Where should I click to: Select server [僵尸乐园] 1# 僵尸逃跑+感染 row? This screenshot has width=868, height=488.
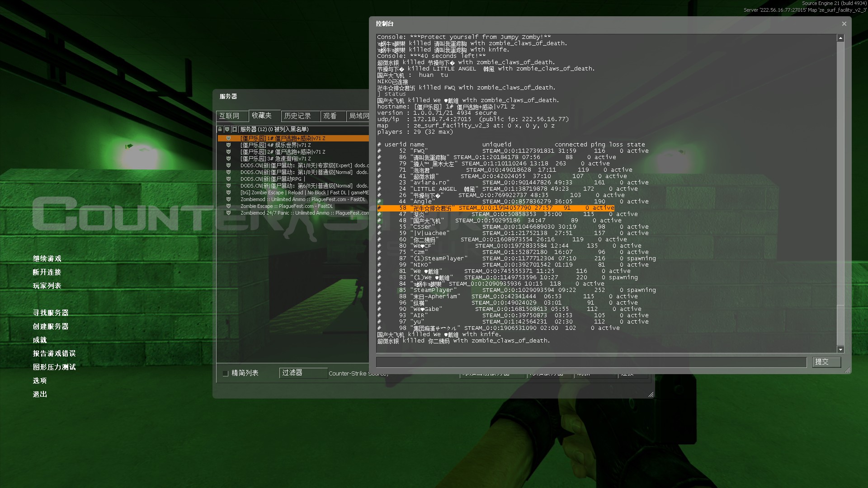tap(293, 138)
